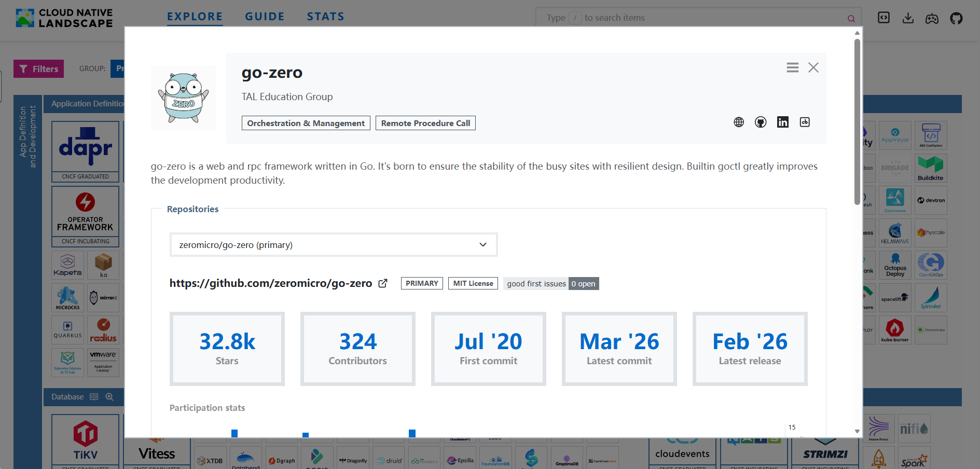Select the Feb '26 Latest release card
The width and height of the screenshot is (980, 469).
750,349
